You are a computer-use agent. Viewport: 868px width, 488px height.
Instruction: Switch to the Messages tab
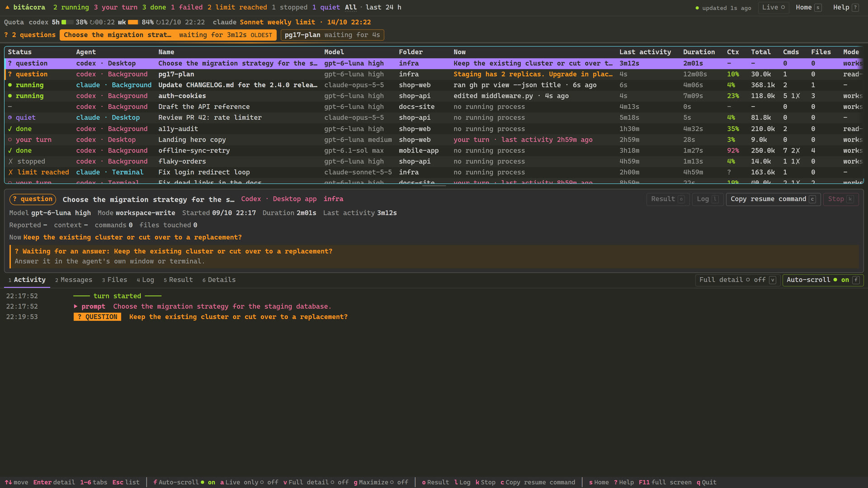coord(74,280)
